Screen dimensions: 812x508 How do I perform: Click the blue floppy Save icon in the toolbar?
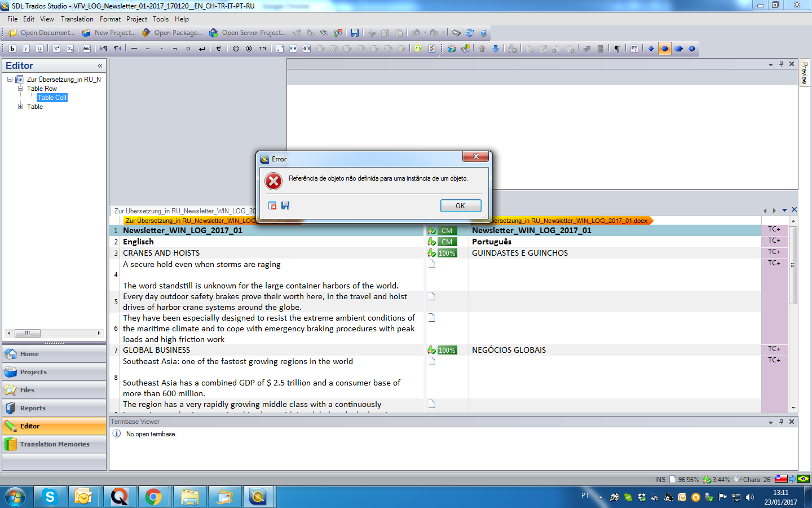coord(355,33)
